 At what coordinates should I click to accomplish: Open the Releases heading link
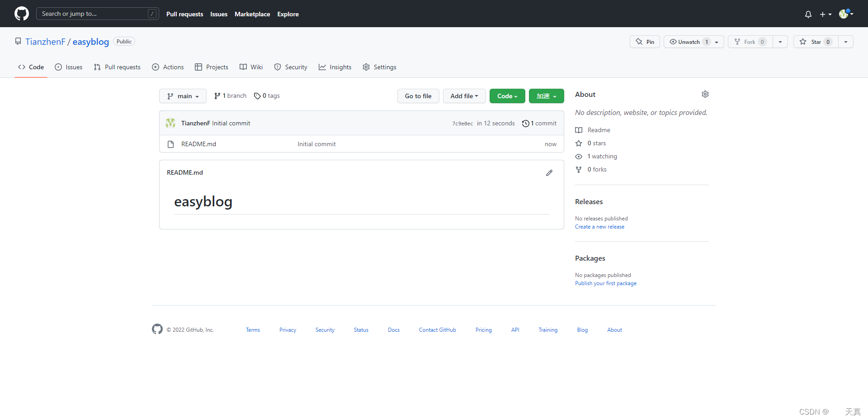pyautogui.click(x=589, y=202)
